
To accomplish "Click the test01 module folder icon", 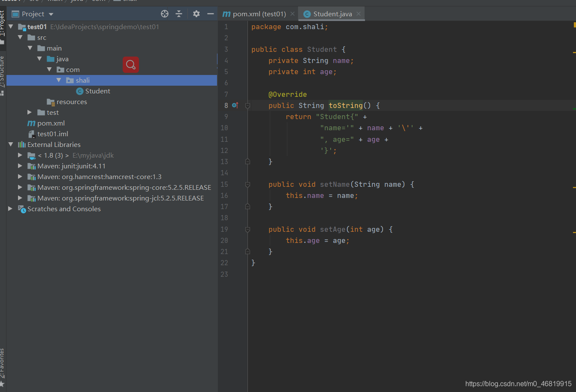I will click(22, 27).
